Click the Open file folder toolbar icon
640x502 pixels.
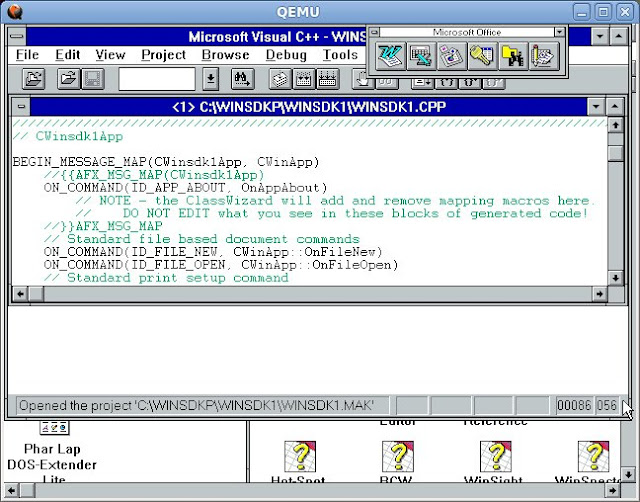click(x=68, y=79)
